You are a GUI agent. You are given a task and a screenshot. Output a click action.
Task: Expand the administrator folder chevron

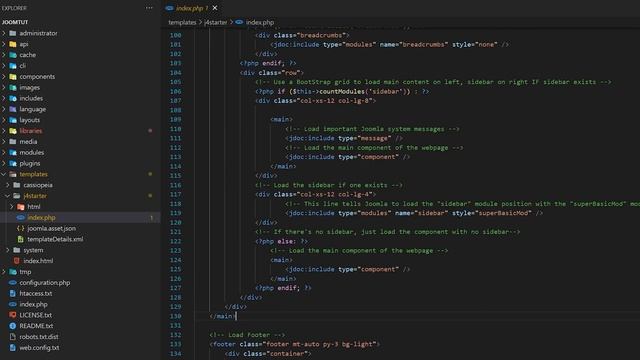point(4,33)
